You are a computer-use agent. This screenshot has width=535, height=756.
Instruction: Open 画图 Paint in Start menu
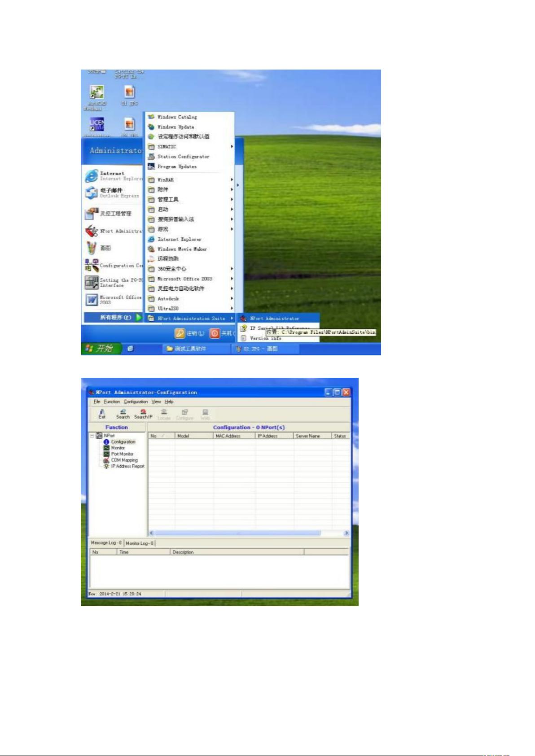click(x=113, y=248)
